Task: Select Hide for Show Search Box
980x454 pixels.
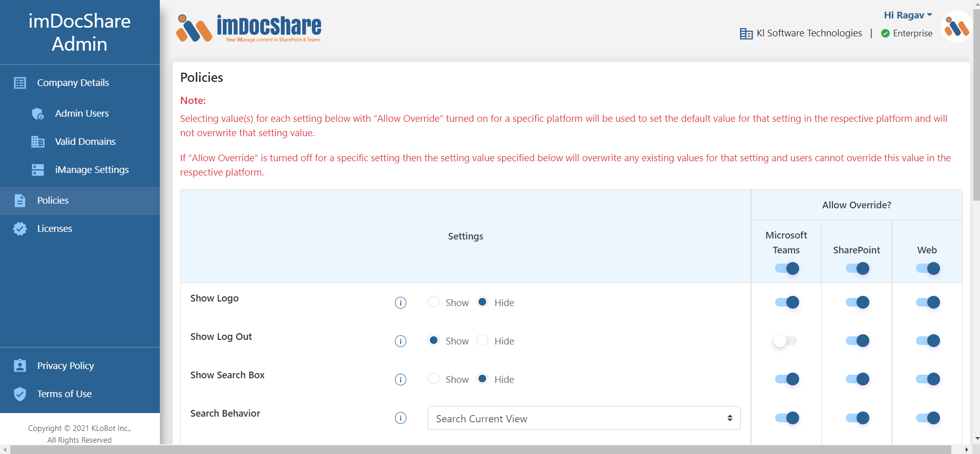Action: coord(483,379)
